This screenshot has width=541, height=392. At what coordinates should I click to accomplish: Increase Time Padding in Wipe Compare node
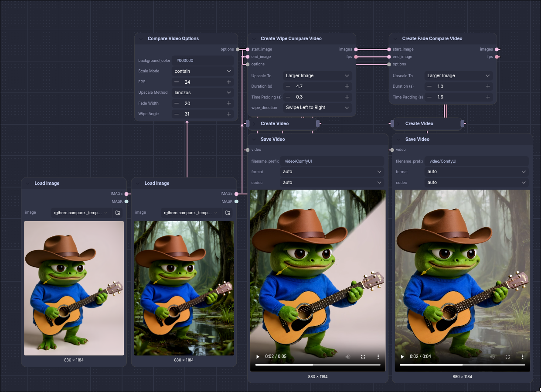347,97
